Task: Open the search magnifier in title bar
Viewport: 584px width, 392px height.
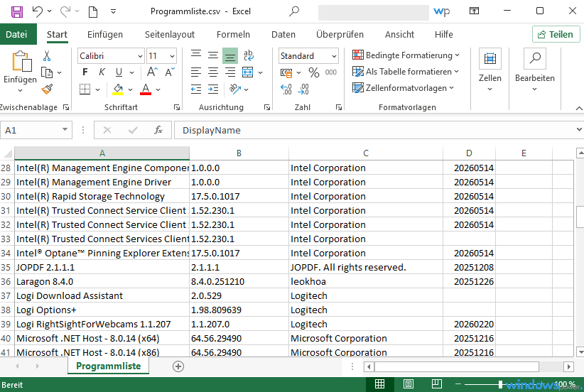Action: [x=294, y=11]
